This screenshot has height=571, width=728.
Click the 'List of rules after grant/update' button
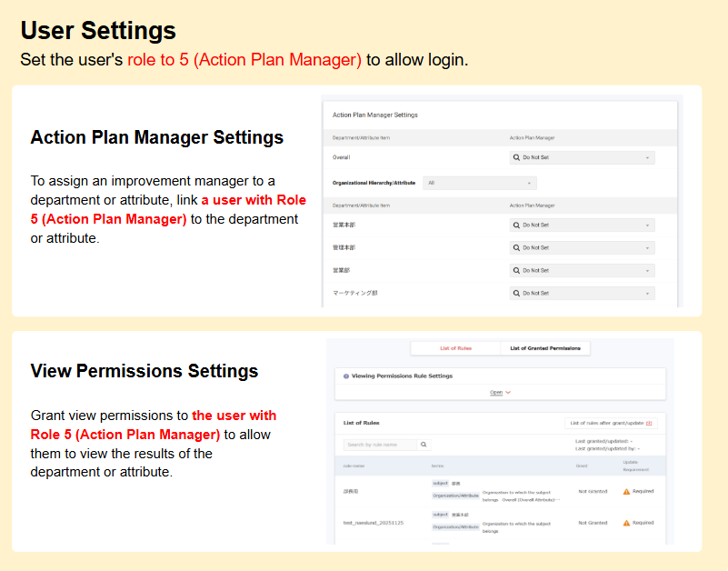pos(611,423)
